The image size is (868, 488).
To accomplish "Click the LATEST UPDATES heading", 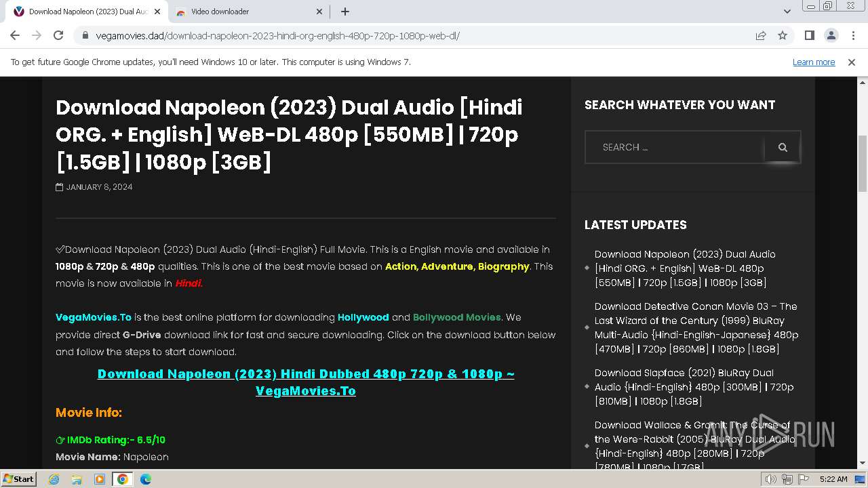I will click(x=635, y=224).
